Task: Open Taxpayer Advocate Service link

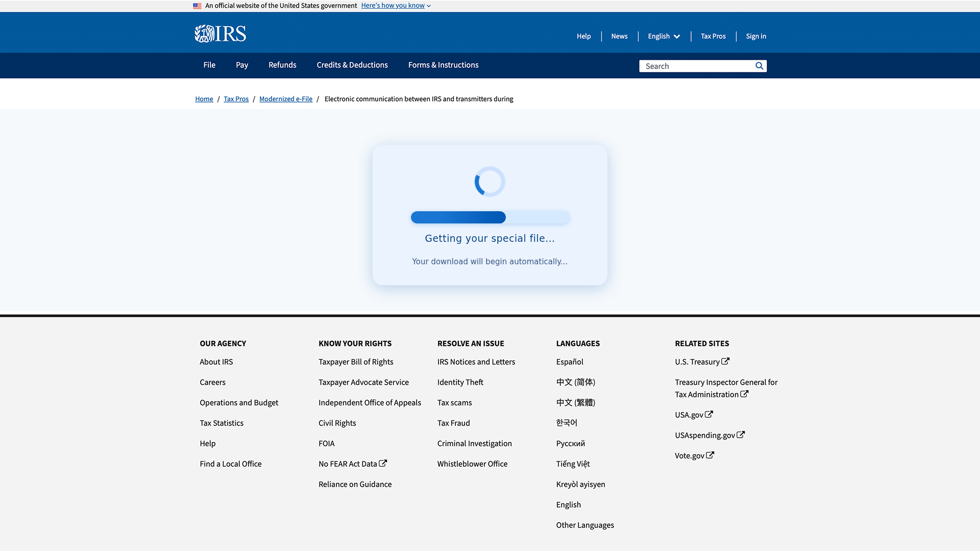Action: [x=363, y=382]
